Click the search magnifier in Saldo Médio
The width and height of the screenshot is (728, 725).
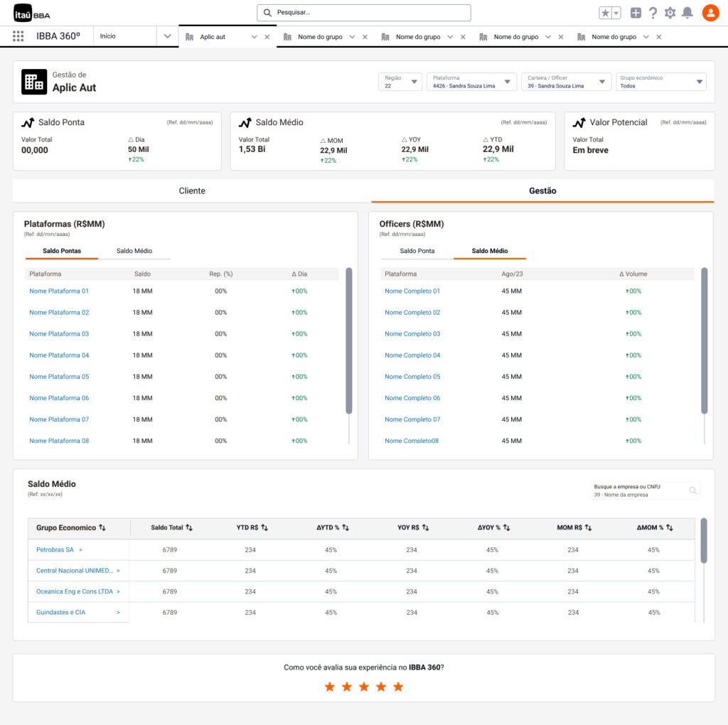(693, 490)
